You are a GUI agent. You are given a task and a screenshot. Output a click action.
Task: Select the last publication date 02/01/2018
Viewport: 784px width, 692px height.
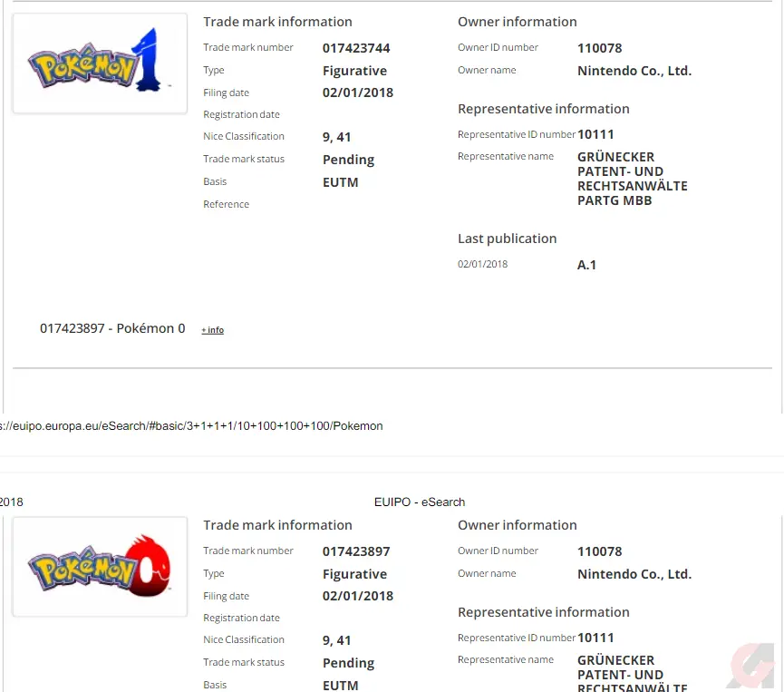pos(482,264)
